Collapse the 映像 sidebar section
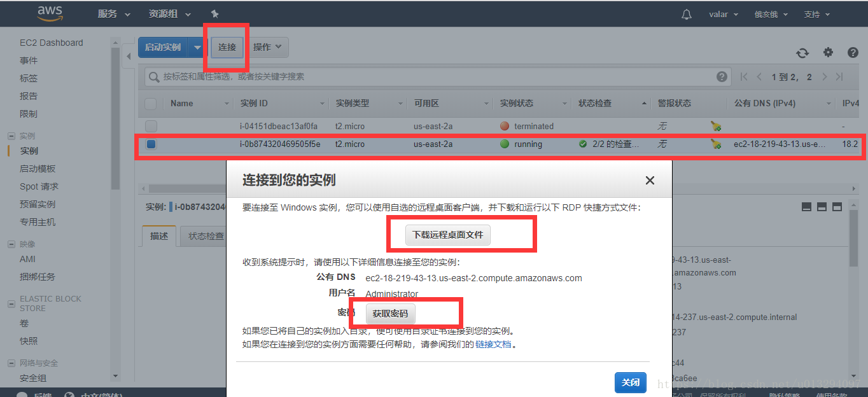868x397 pixels. click(x=11, y=244)
